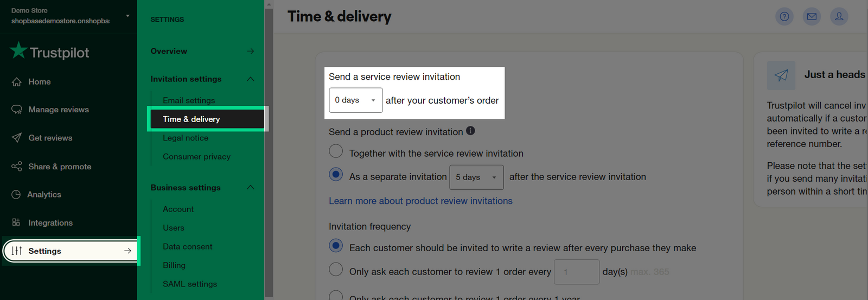Select As a separate invitation radio
This screenshot has width=868, height=300.
pyautogui.click(x=336, y=174)
